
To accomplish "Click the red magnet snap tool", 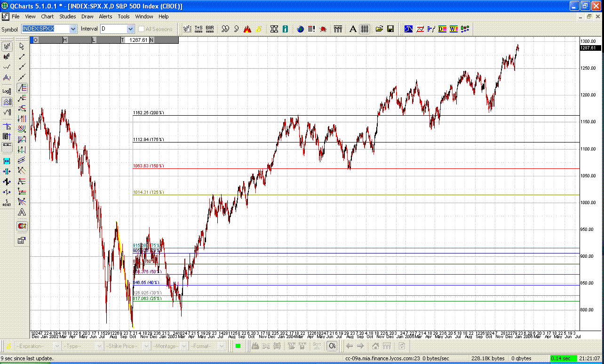I will [22, 226].
